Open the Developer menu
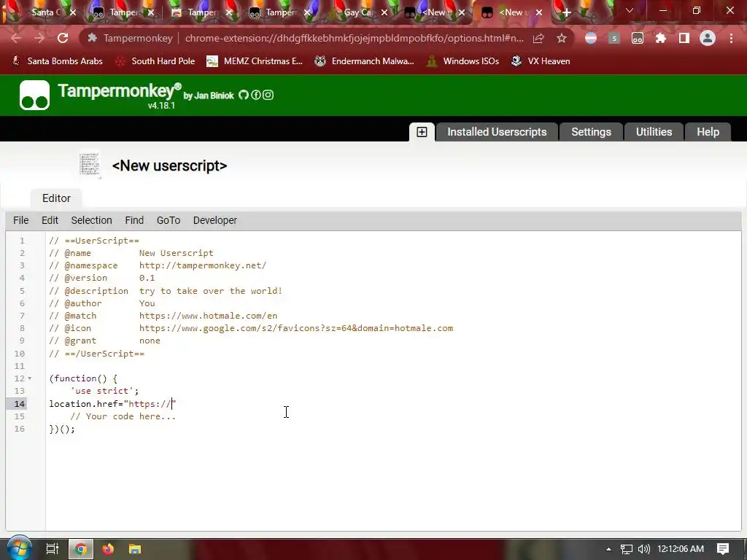 coord(215,220)
